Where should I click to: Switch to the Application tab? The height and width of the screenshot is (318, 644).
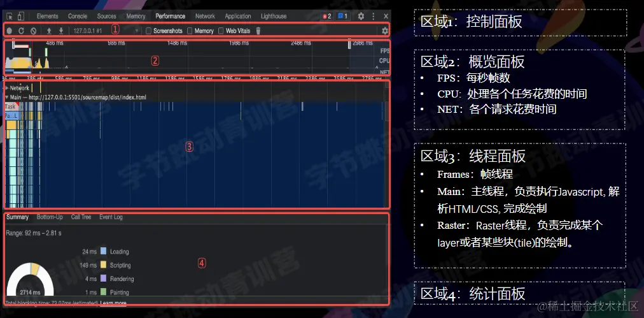(238, 16)
